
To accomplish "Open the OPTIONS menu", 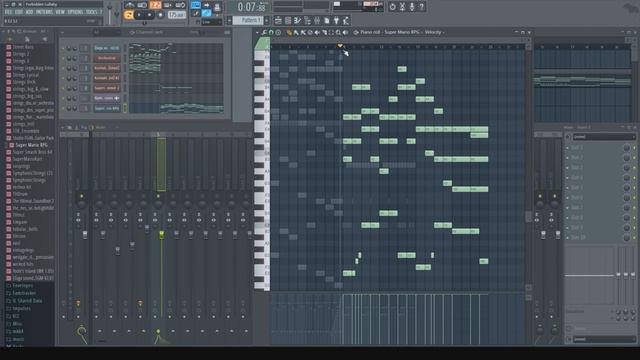I will [75, 12].
